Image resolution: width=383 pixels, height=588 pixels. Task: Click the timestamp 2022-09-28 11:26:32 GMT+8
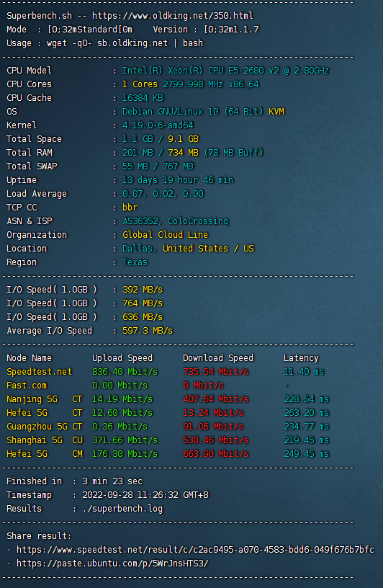click(145, 494)
